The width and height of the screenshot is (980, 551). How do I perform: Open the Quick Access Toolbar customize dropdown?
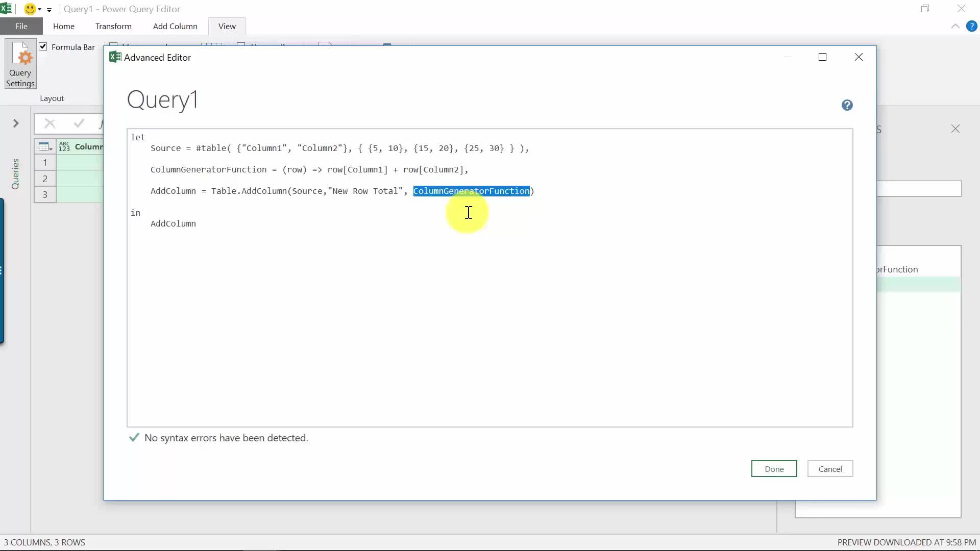pyautogui.click(x=49, y=10)
